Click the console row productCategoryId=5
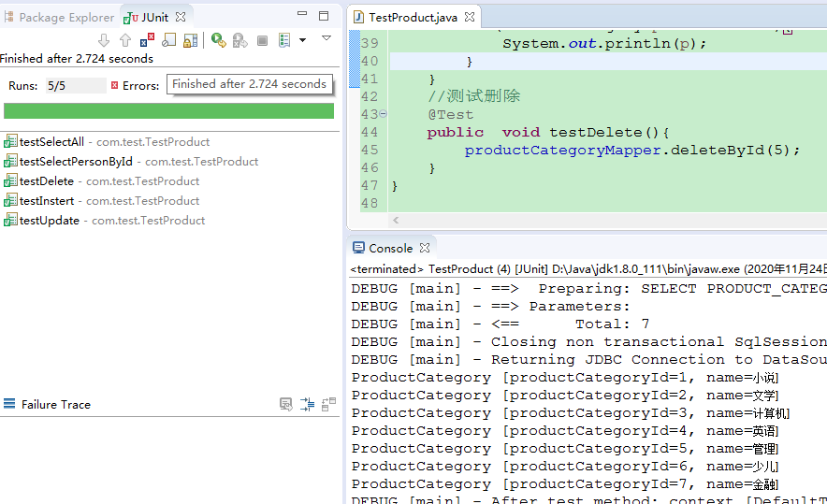The image size is (827, 504). (x=565, y=449)
